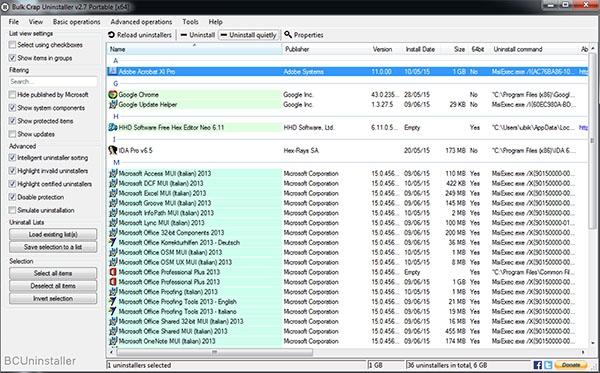Select Microsoft InfoPath MUI (Italian) 2013

[x=347, y=213]
